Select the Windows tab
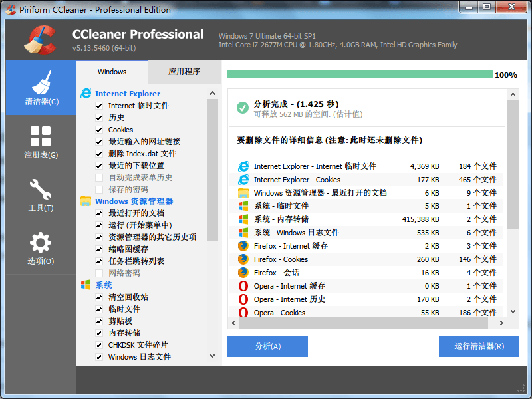 (112, 71)
